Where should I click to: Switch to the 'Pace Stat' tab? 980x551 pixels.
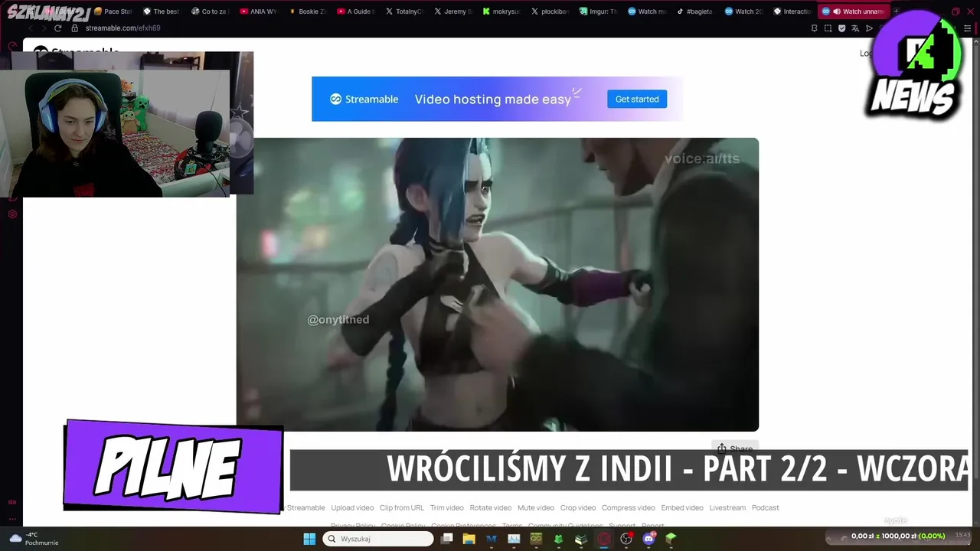(x=113, y=11)
